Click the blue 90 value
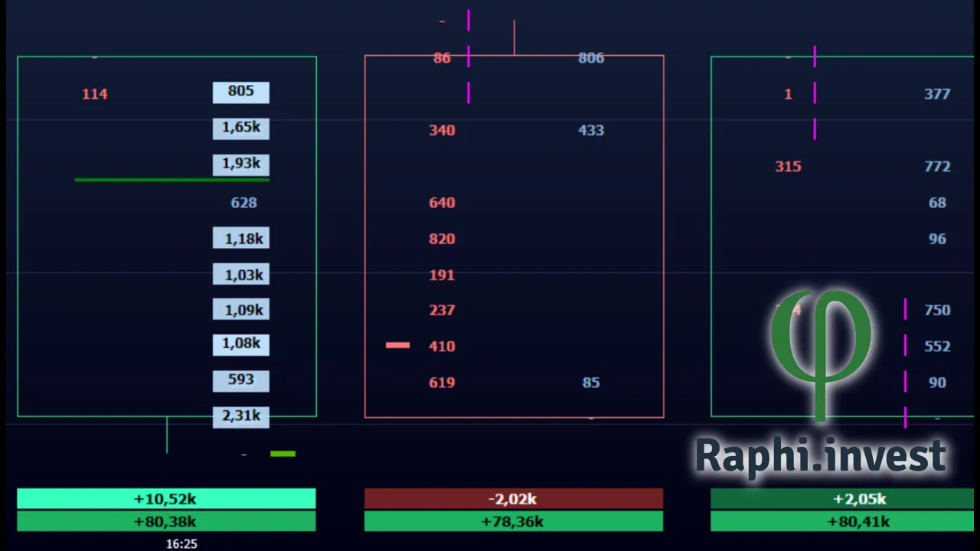The image size is (980, 551). click(937, 383)
